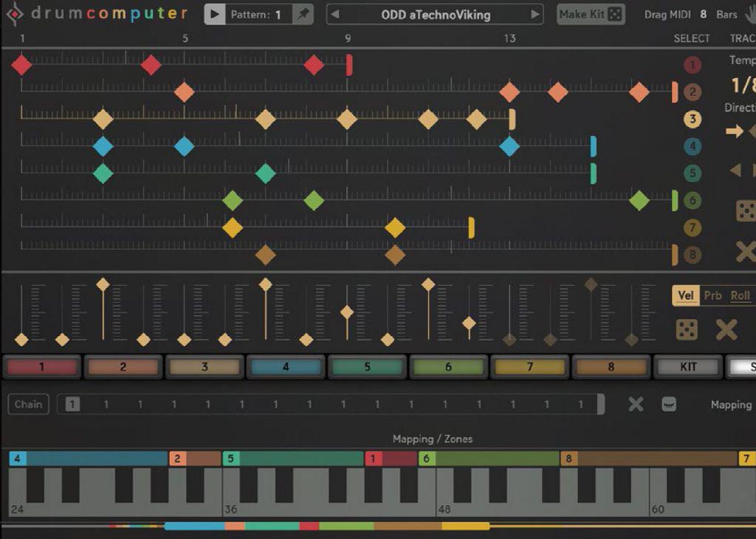The height and width of the screenshot is (539, 756).
Task: Clear the chain with X icon
Action: point(636,404)
